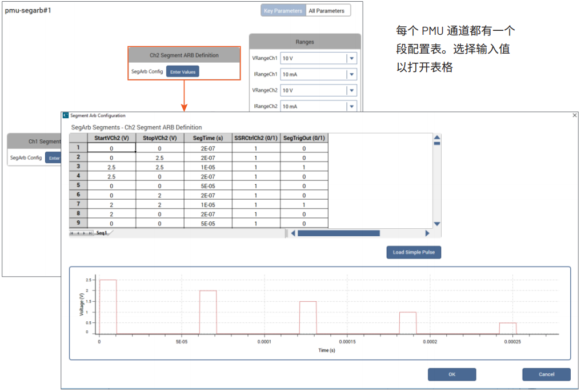
Task: Click StopVCh2 cell '2' in row 6
Action: pyautogui.click(x=160, y=195)
